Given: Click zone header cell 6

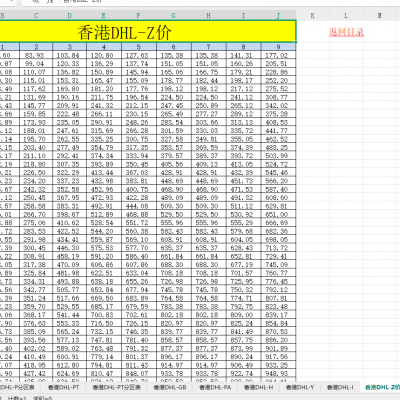Looking at the screenshot, I should (174, 47).
